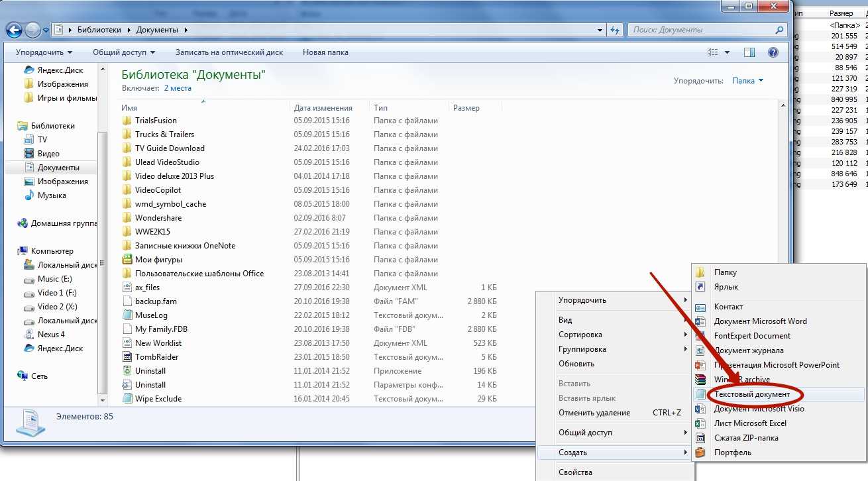Expand the Общий доступ toolbar dropdown

click(123, 52)
